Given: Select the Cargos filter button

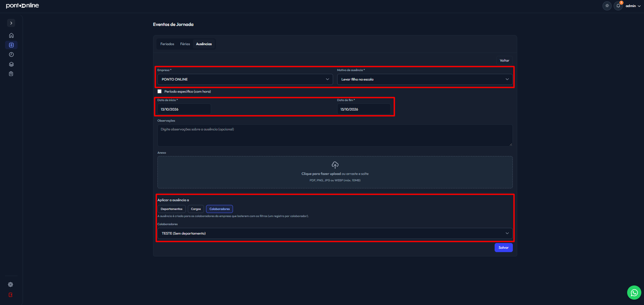Looking at the screenshot, I should click(x=196, y=209).
